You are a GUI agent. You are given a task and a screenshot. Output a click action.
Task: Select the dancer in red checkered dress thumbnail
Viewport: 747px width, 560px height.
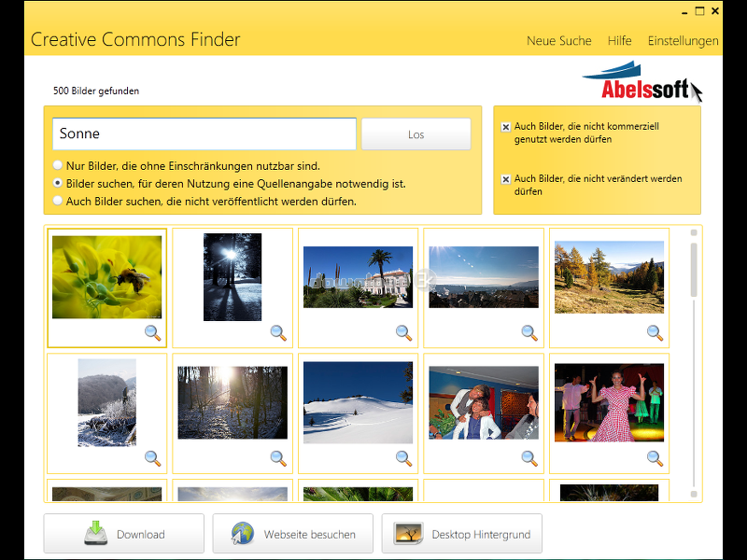coord(609,403)
